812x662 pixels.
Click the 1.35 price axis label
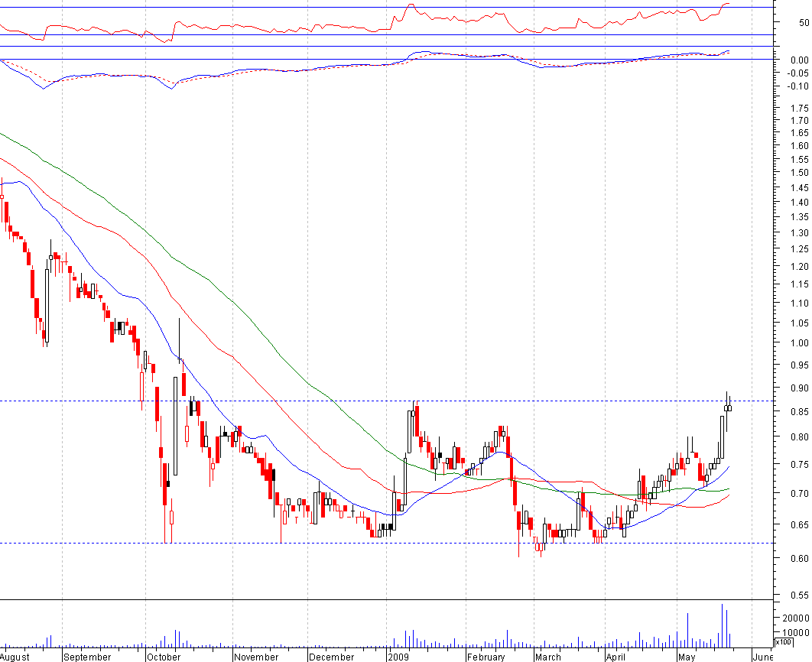pos(800,217)
